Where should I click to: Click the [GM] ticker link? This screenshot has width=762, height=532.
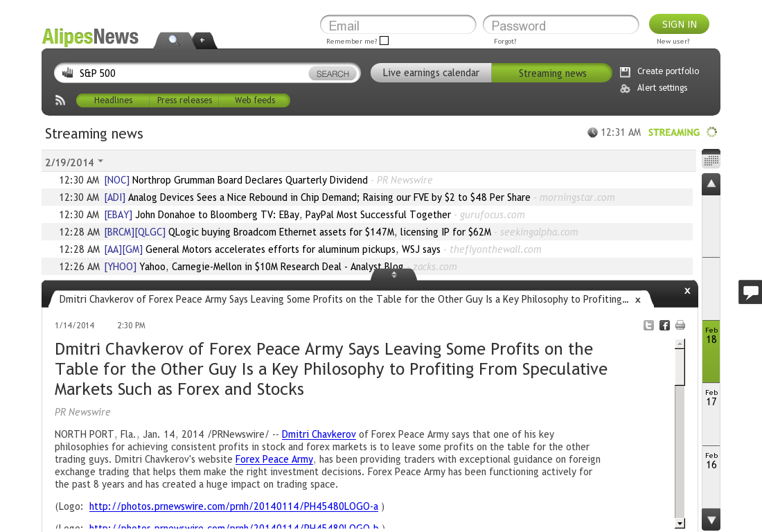click(132, 250)
